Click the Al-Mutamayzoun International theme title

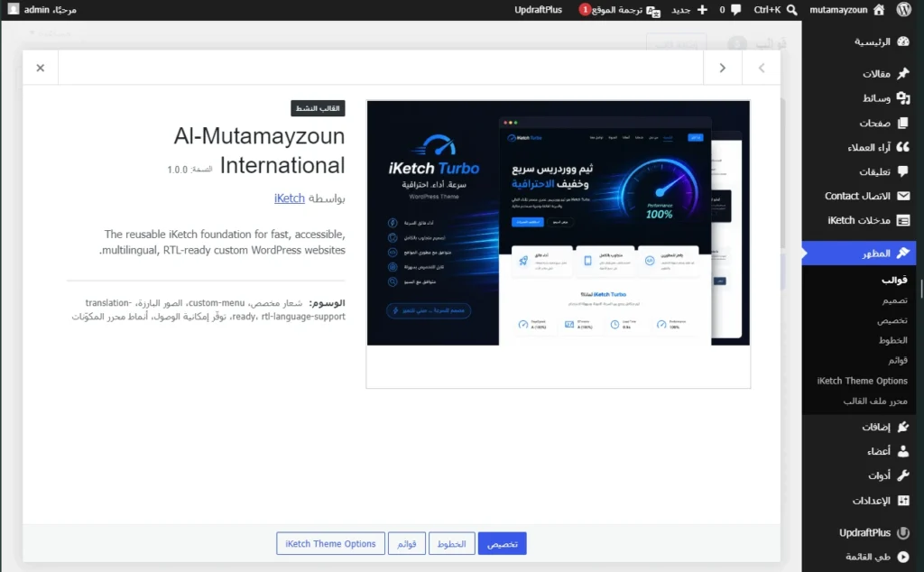click(259, 151)
